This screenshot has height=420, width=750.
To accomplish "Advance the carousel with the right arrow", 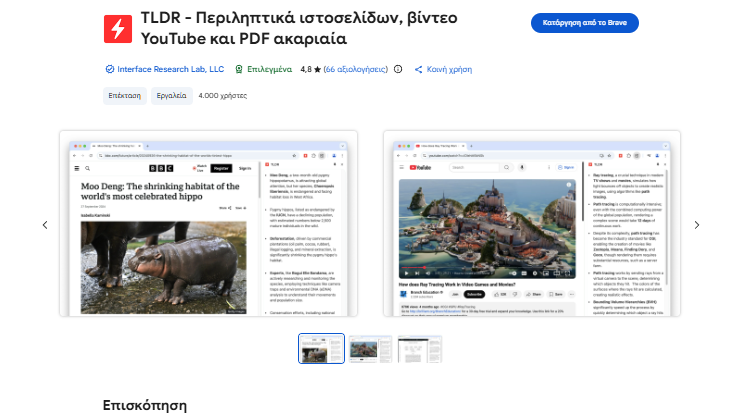I will [697, 225].
